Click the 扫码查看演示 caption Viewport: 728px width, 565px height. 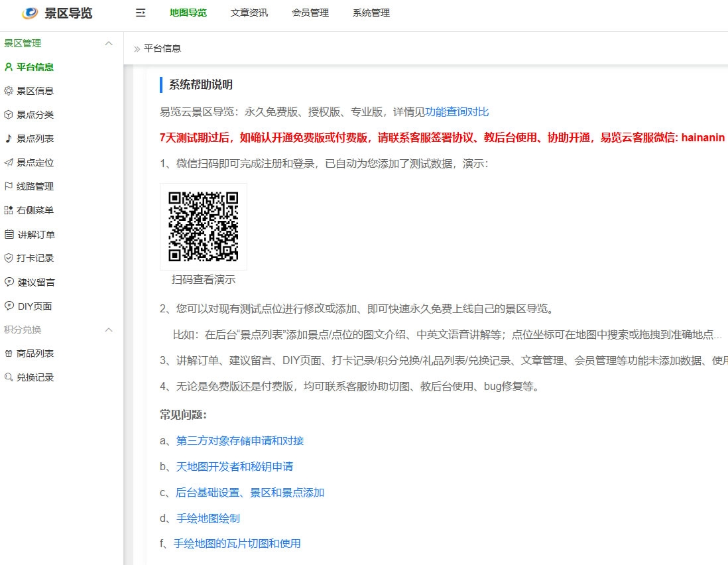tap(204, 279)
